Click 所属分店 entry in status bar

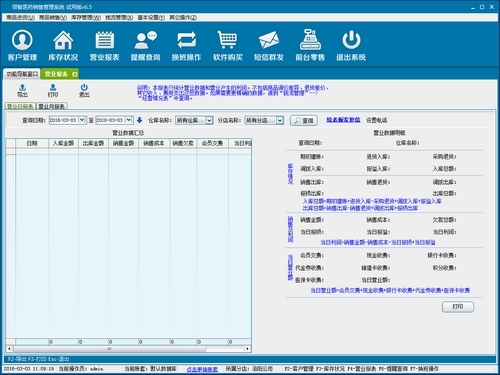tap(249, 369)
